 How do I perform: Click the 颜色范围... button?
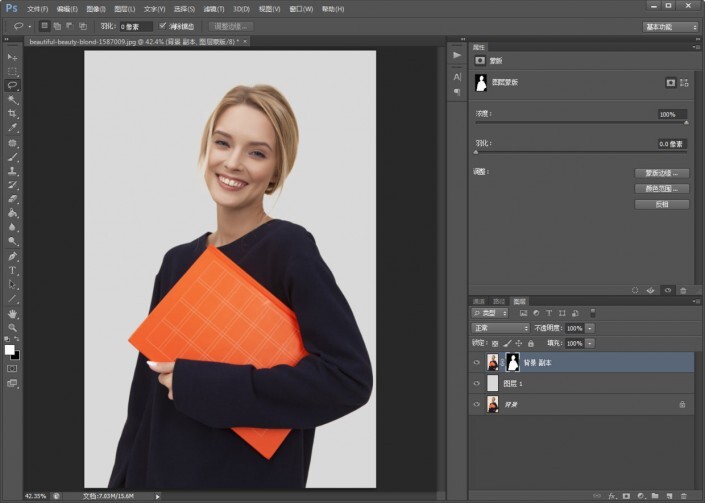pos(662,188)
